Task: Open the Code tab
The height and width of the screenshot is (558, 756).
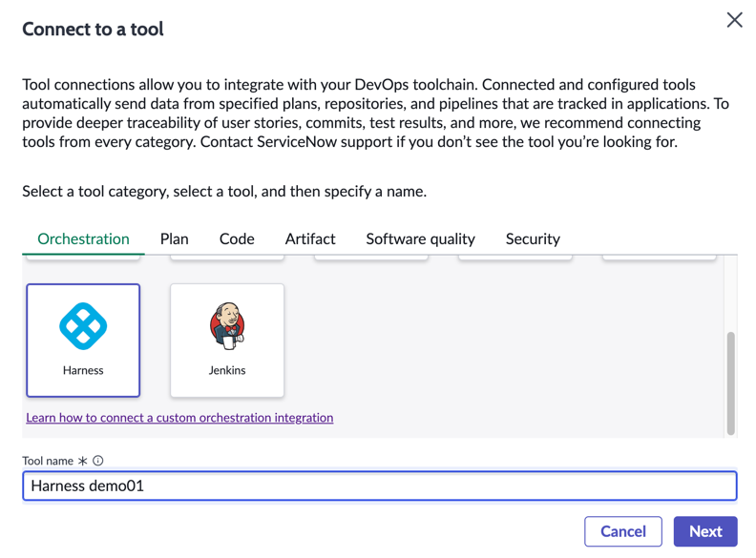Action: pyautogui.click(x=237, y=239)
